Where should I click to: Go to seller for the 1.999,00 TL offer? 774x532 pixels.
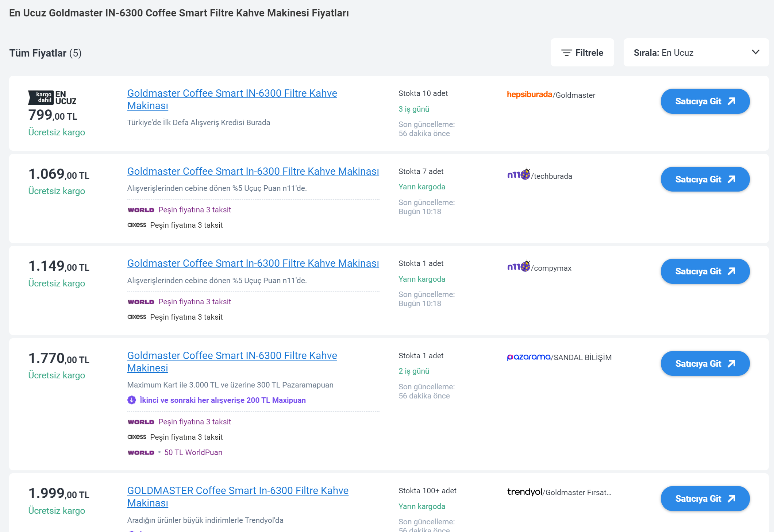point(705,498)
